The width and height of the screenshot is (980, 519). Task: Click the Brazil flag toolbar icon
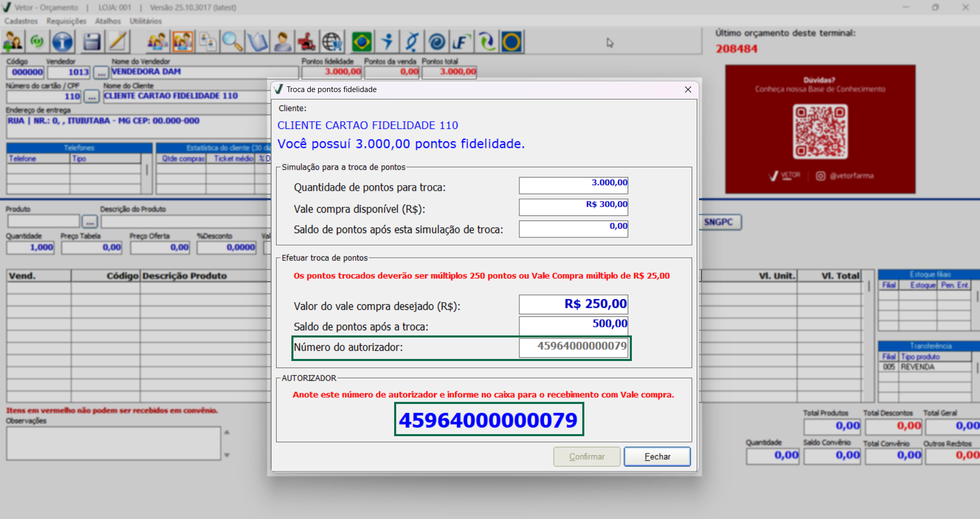click(x=362, y=42)
